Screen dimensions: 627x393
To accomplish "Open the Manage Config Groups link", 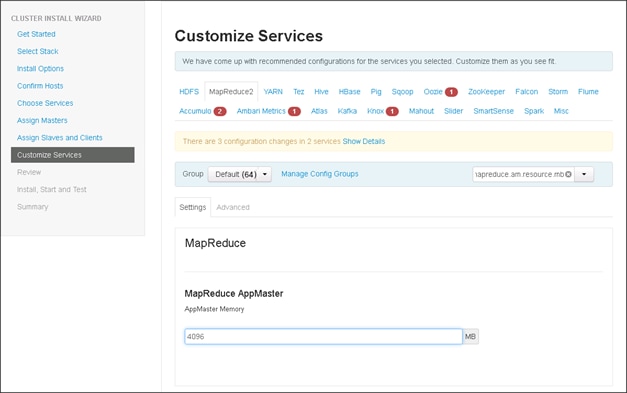I will tap(319, 174).
